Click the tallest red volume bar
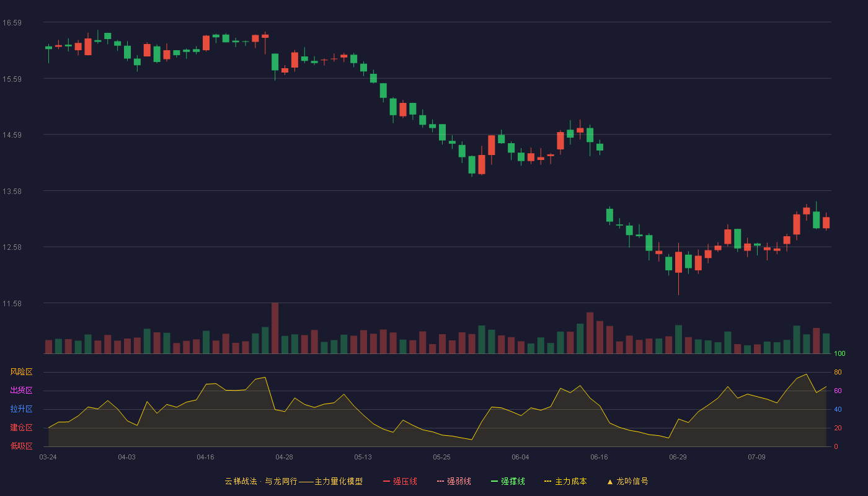 pyautogui.click(x=275, y=329)
